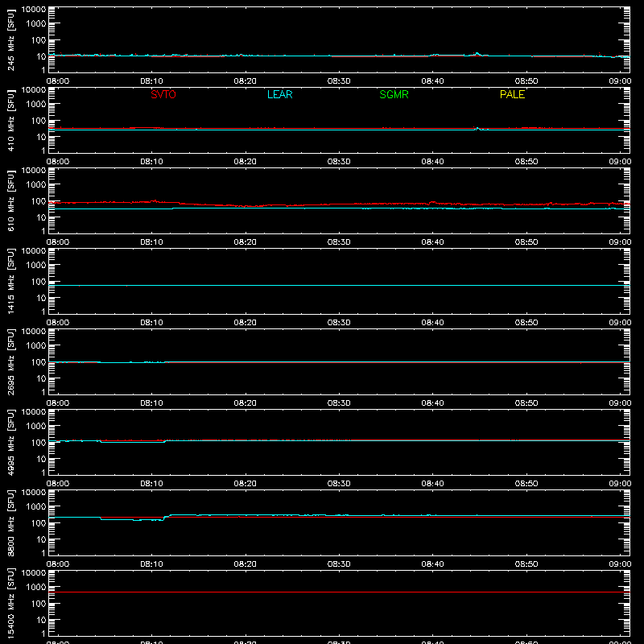This screenshot has width=644, height=644.
Task: Select the 1415 MHz [SFU] axis title
Action: pos(10,282)
